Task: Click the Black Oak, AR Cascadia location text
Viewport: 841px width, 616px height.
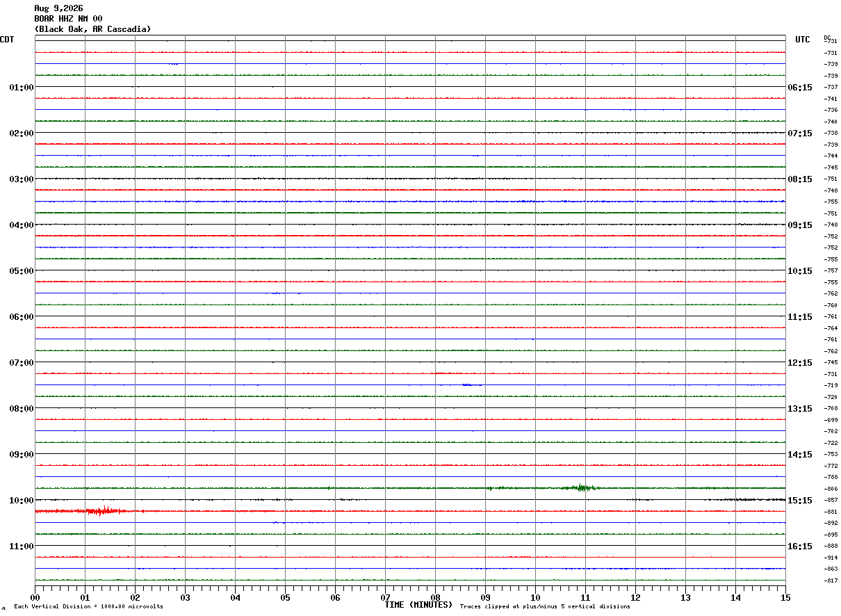Action: click(92, 29)
